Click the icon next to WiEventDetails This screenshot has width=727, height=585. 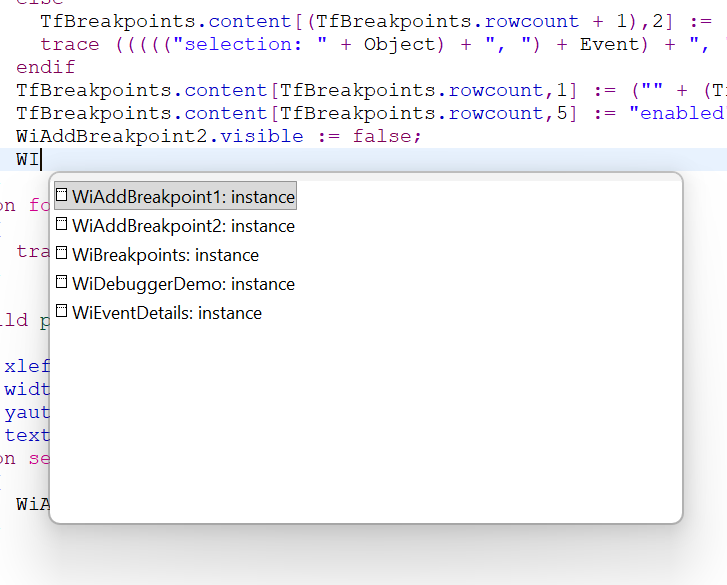[62, 312]
